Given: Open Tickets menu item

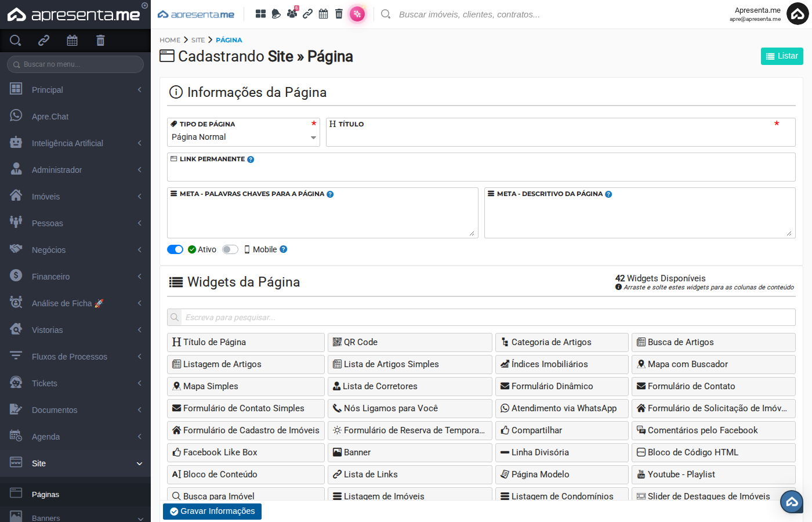Looking at the screenshot, I should (75, 383).
